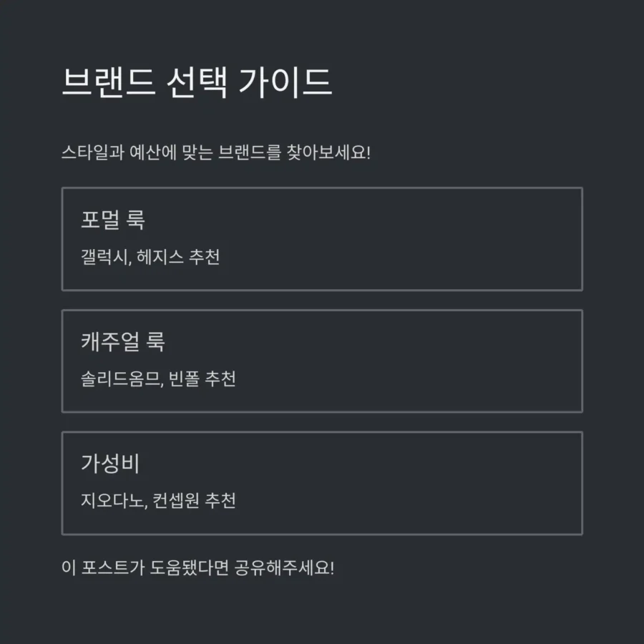Click "추천" in the 캐주얼 룩 card
The image size is (644, 644).
click(220, 379)
